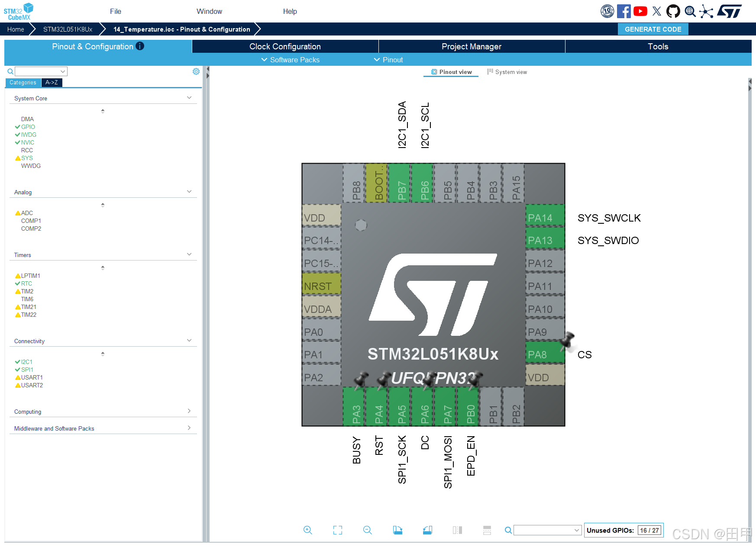This screenshot has width=756, height=547.
Task: Open the left panel search combo box
Action: click(x=41, y=71)
